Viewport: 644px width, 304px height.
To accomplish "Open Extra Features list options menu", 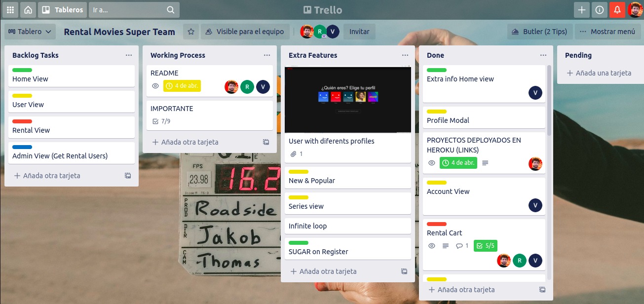I will click(405, 55).
